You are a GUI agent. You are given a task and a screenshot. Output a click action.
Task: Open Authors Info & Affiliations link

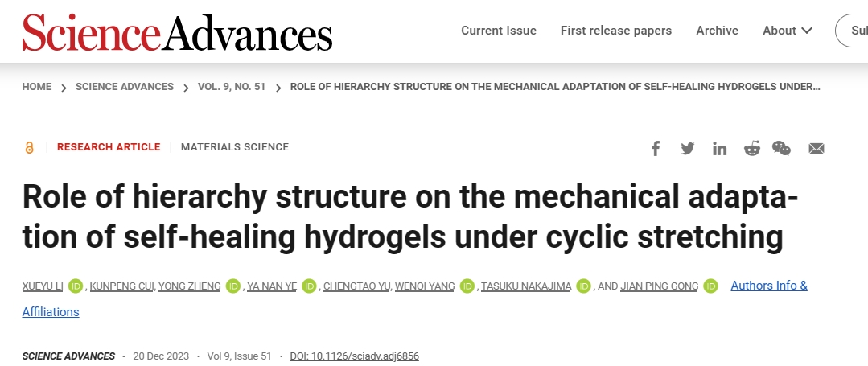point(769,286)
